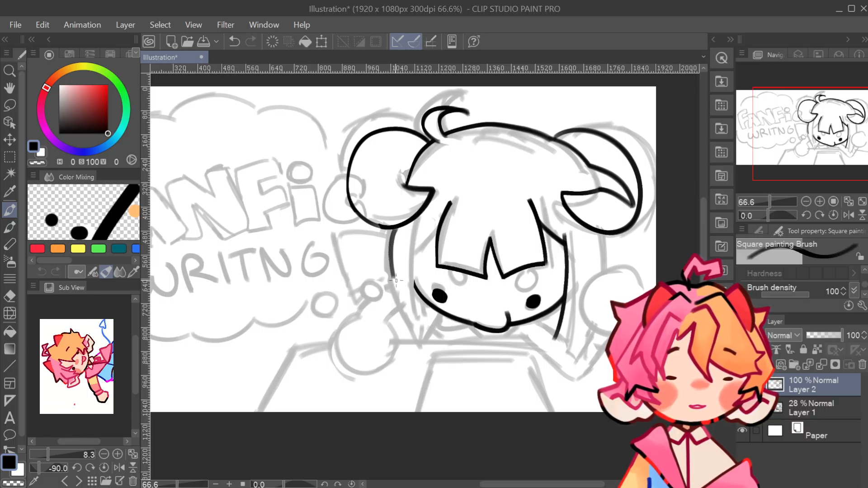The width and height of the screenshot is (868, 488).
Task: Select the Eraser tool
Action: 9,296
